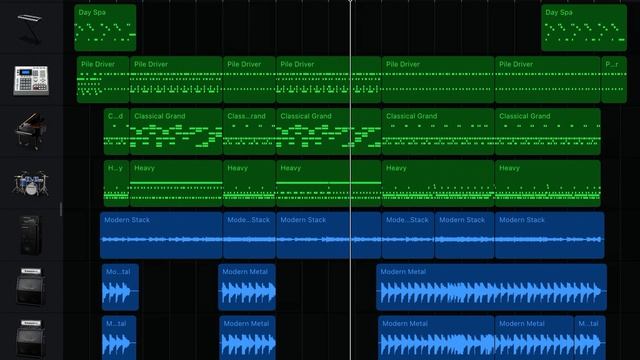Select the fifth Pile Driver region
Image resolution: width=640 pixels, height=360 pixels.
pyautogui.click(x=438, y=80)
